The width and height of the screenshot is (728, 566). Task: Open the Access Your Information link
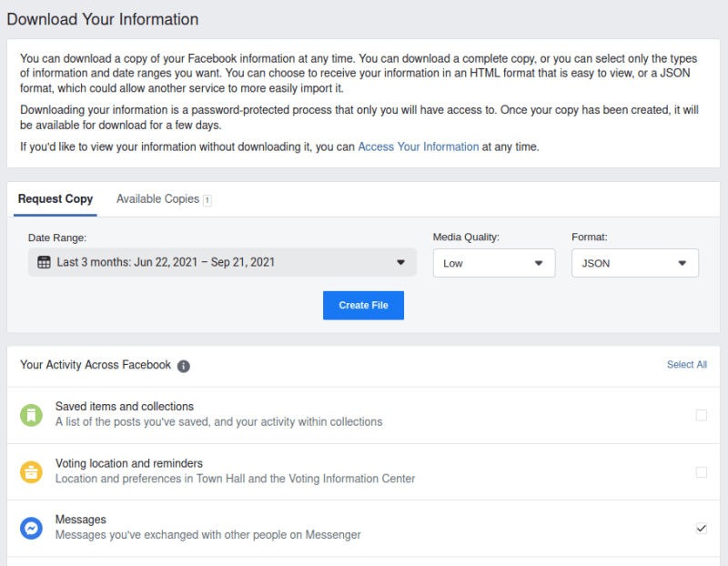418,147
